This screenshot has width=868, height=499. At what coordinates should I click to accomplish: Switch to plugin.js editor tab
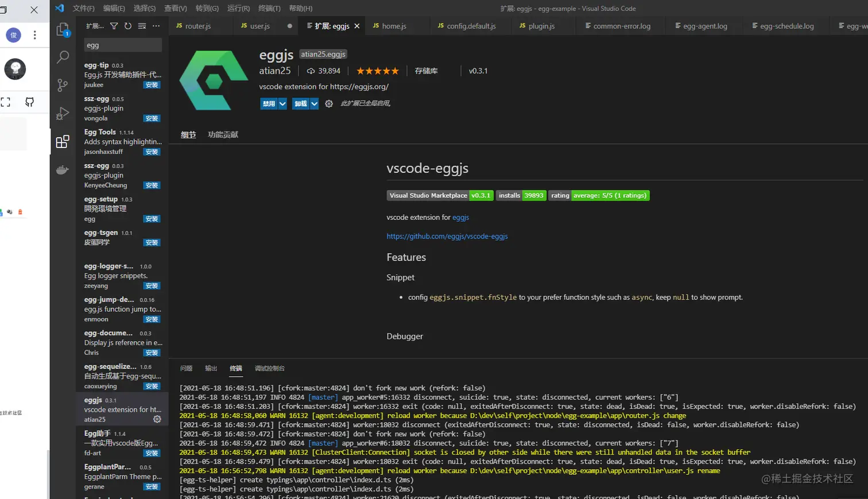541,26
